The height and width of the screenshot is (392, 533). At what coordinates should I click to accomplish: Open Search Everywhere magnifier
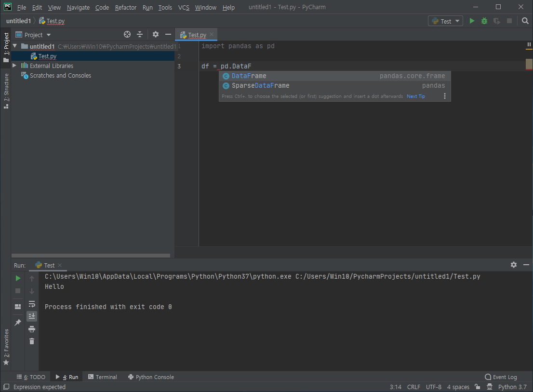525,21
